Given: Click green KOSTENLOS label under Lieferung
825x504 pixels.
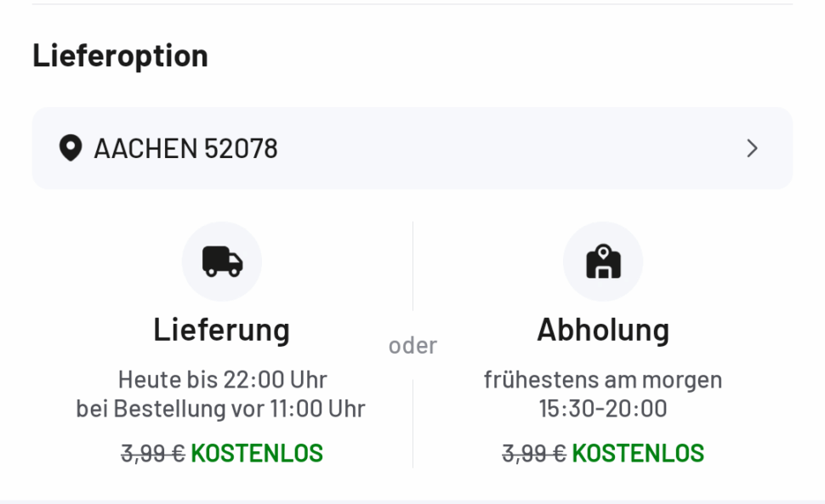Looking at the screenshot, I should 257,453.
